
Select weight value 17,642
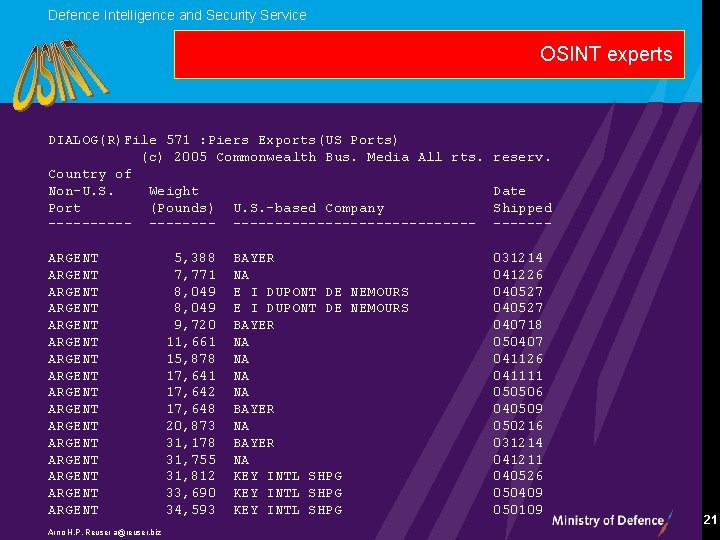pos(191,393)
